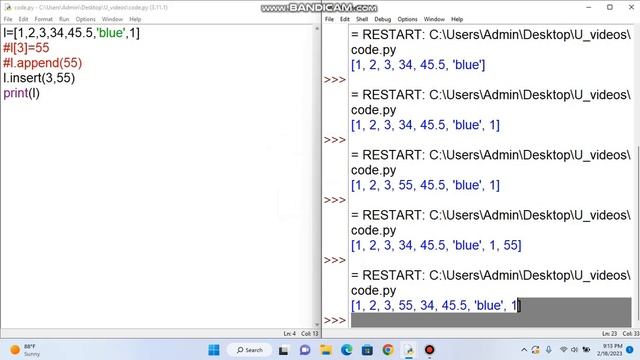
Task: Open Google Chrome from the taskbar
Action: tap(388, 350)
